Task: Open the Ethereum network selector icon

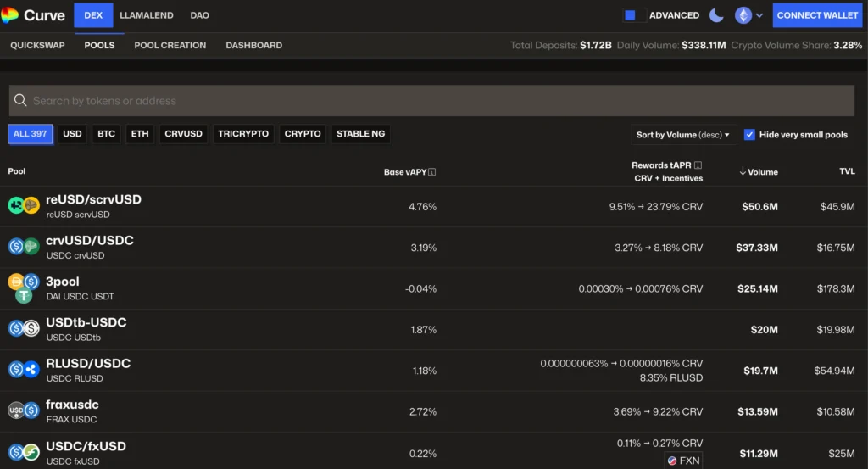Action: pos(743,15)
